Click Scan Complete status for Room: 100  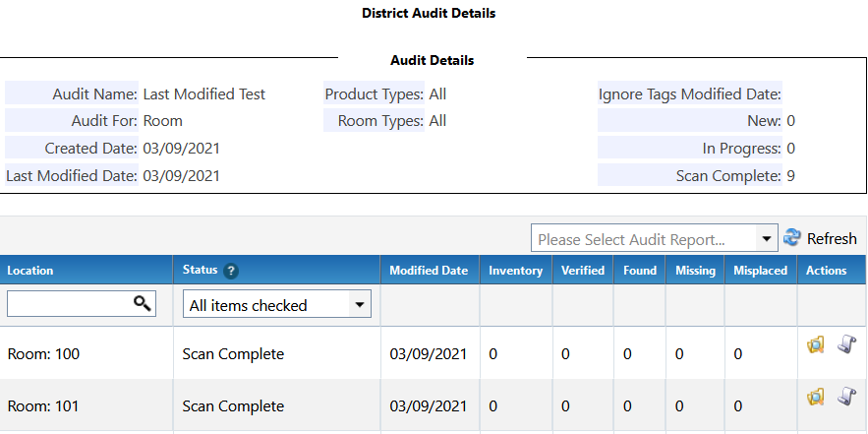pos(233,353)
